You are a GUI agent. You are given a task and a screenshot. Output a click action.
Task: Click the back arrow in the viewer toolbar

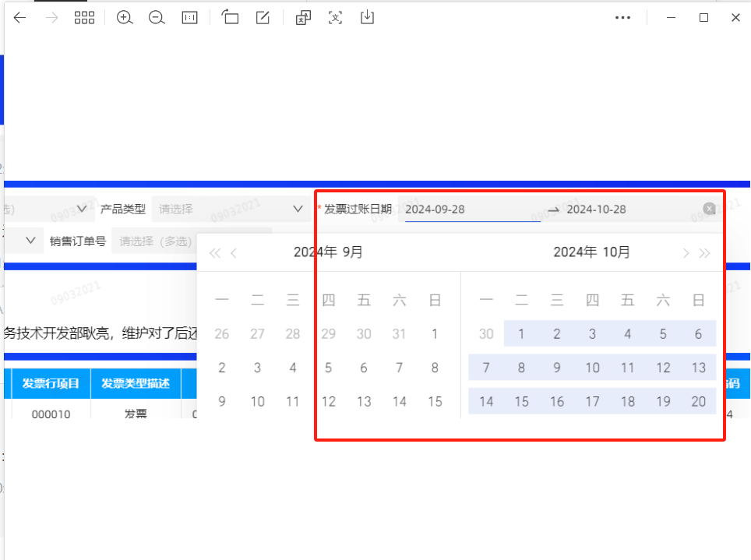pyautogui.click(x=20, y=18)
